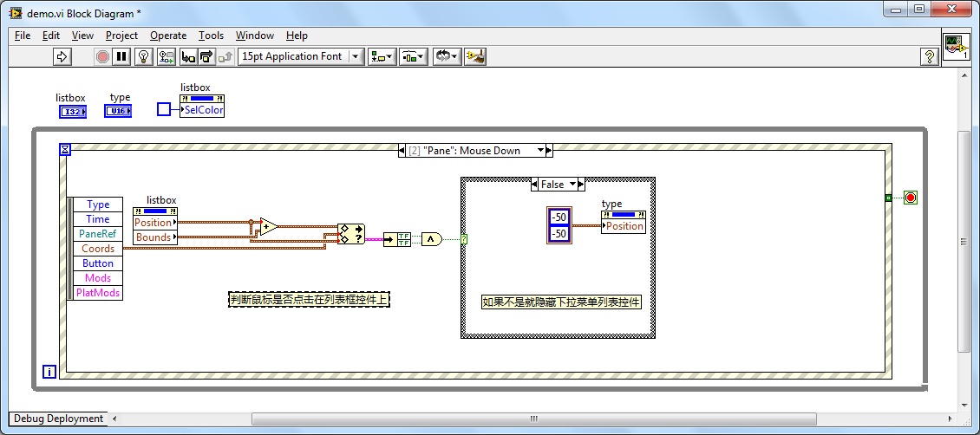Click the Clean Up Diagram icon

[x=474, y=56]
